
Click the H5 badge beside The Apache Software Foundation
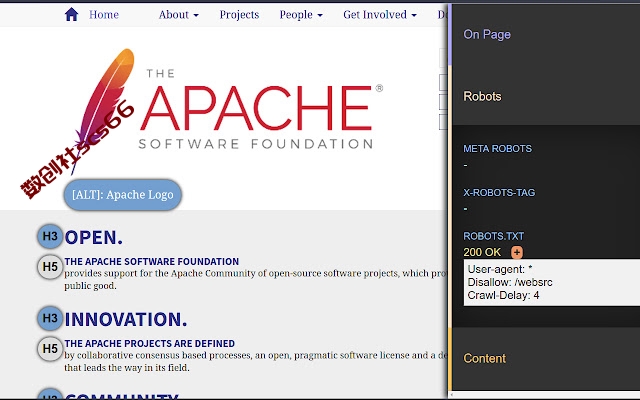pyautogui.click(x=50, y=267)
